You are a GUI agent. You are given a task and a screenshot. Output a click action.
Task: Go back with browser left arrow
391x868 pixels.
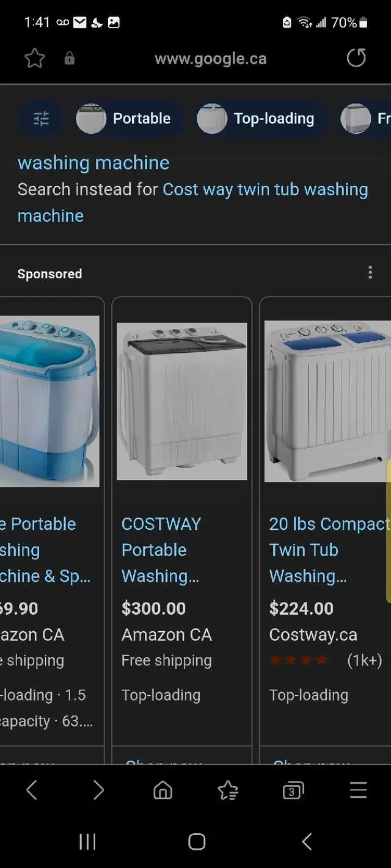click(32, 790)
